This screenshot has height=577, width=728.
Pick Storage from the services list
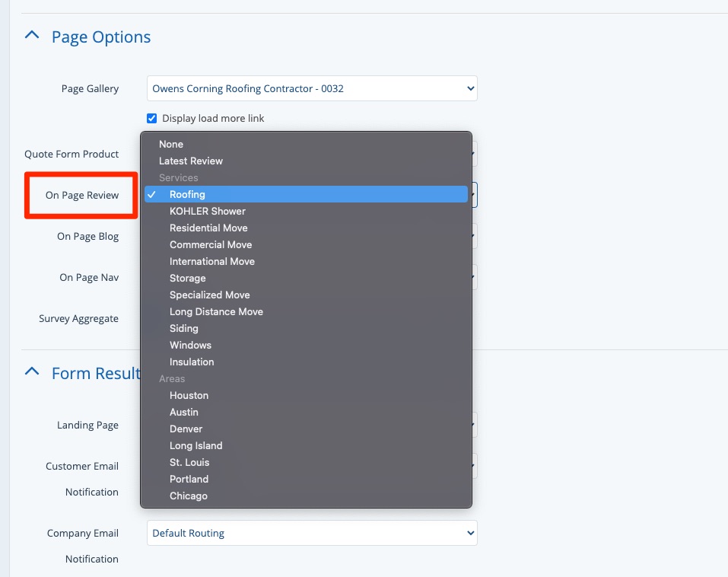pos(188,278)
